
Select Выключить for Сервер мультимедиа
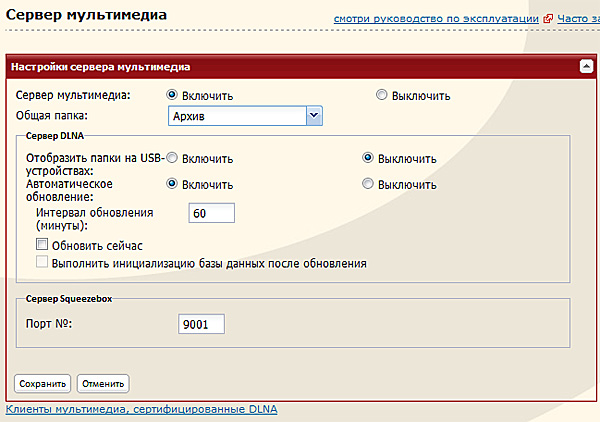coord(381,96)
